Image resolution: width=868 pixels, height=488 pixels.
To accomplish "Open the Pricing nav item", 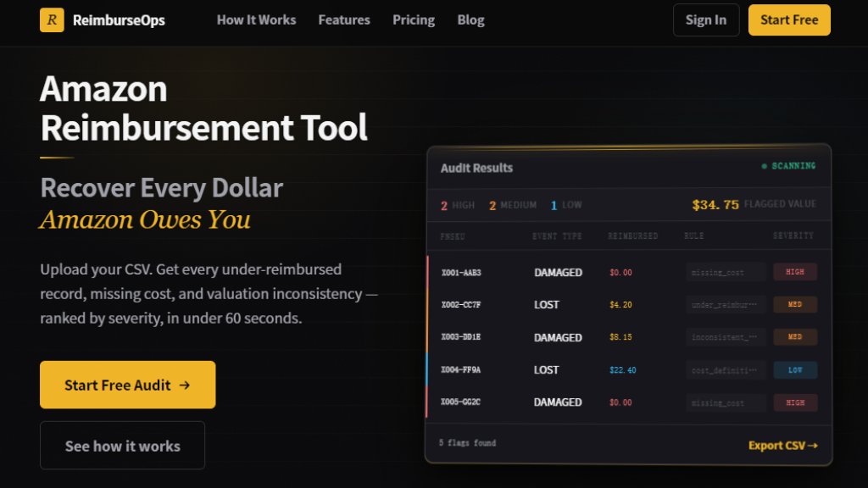I will tap(414, 20).
